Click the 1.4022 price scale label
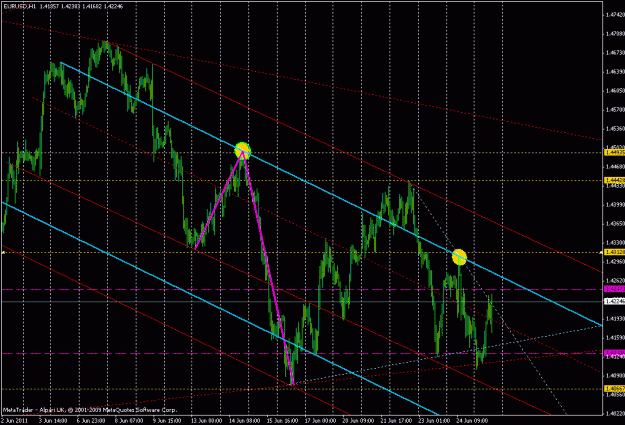625x425 pixels. click(615, 413)
